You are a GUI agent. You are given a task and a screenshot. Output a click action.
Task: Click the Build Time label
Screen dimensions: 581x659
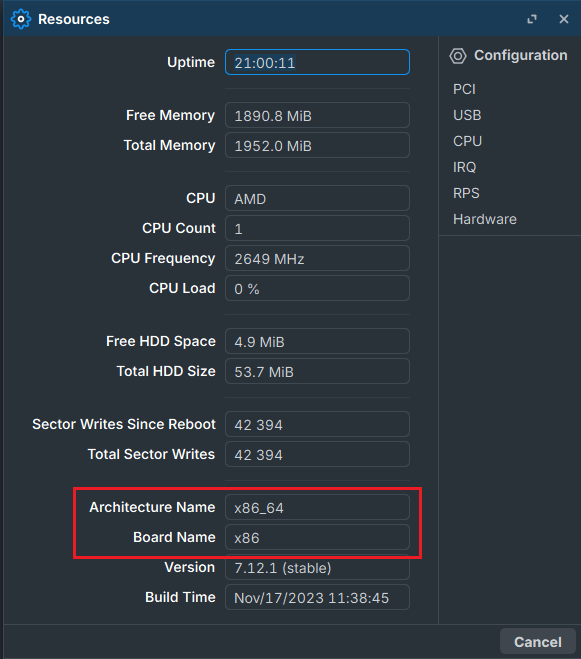coord(180,597)
